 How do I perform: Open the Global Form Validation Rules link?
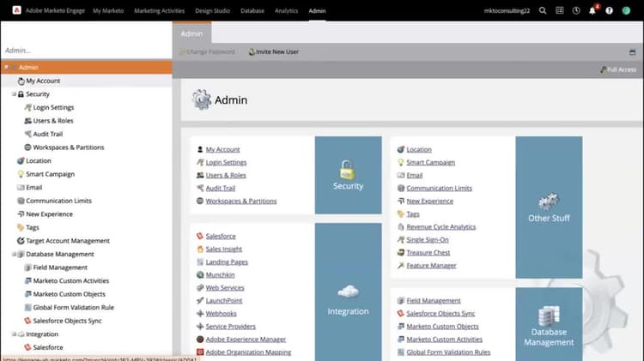448,352
